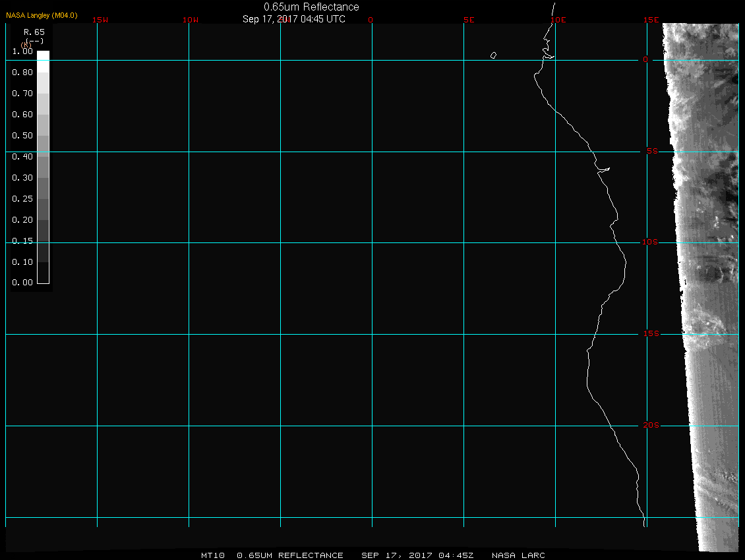Click the '5E' longitude label
This screenshot has width=745, height=560.
(x=469, y=20)
